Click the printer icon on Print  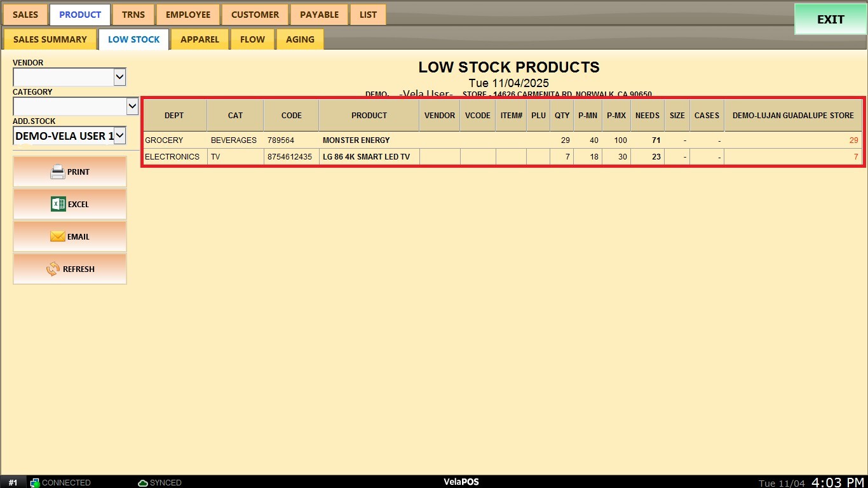pyautogui.click(x=58, y=172)
